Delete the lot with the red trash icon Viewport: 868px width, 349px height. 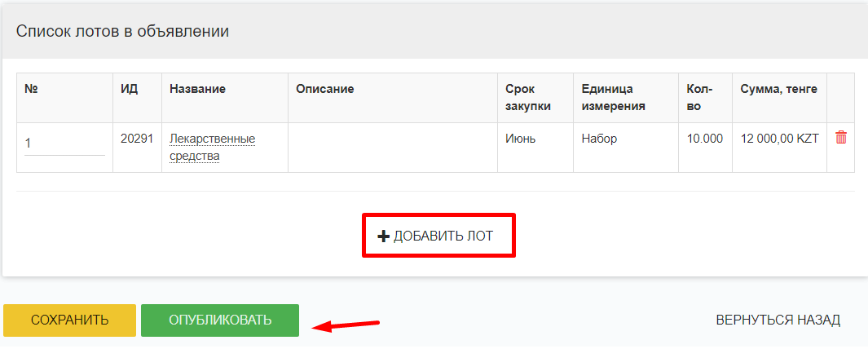tap(841, 138)
